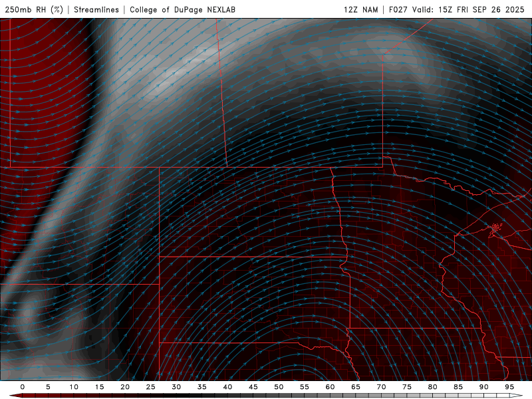Viewport: 532px width, 399px height.
Task: Click the '12Z NAM' model label
Action: tap(360, 9)
